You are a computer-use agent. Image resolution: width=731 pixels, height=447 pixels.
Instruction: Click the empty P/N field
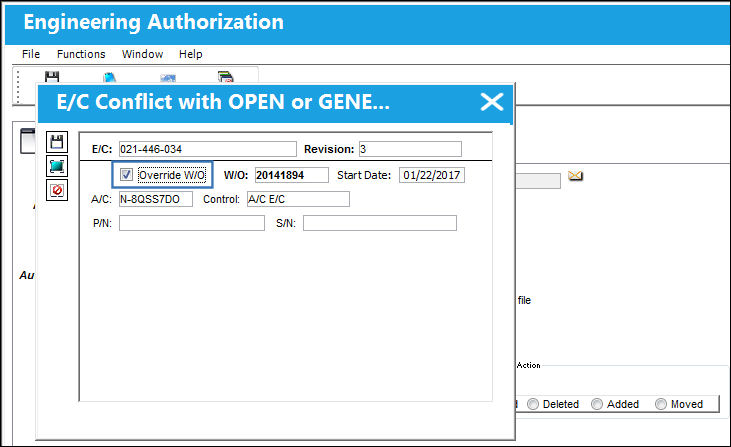click(192, 223)
